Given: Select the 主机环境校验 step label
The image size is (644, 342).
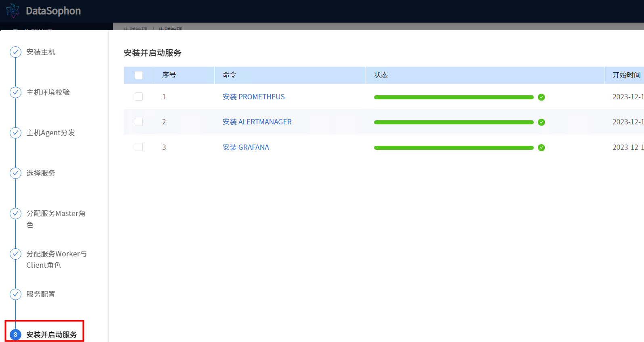Looking at the screenshot, I should 48,92.
